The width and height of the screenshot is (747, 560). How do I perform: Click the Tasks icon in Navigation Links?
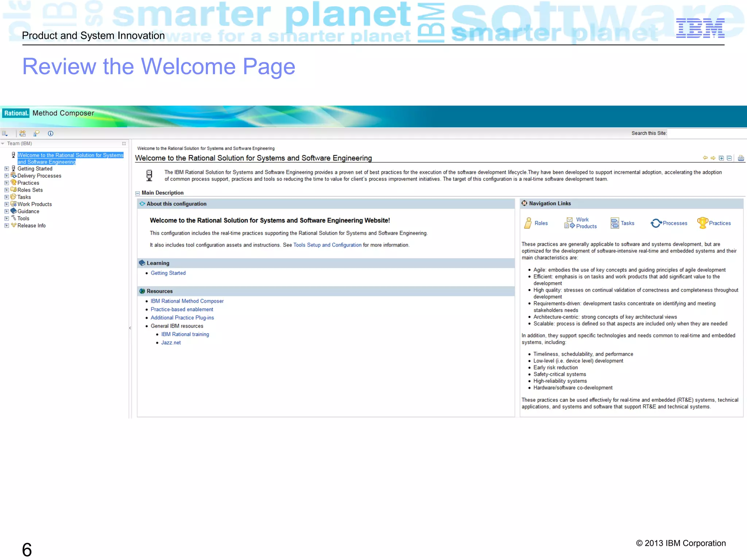point(615,223)
